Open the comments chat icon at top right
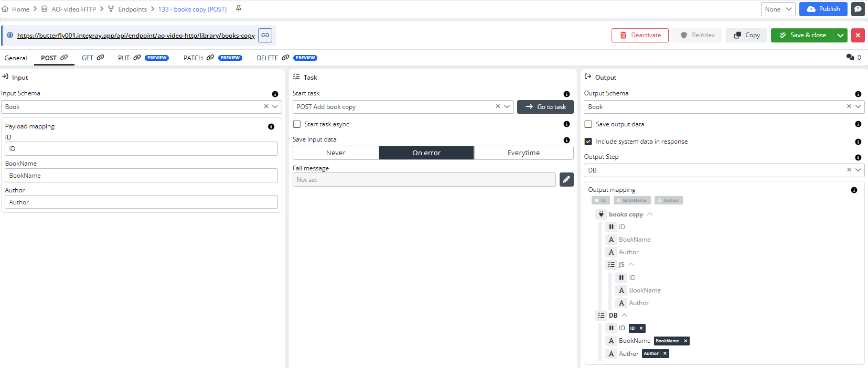 click(858, 9)
